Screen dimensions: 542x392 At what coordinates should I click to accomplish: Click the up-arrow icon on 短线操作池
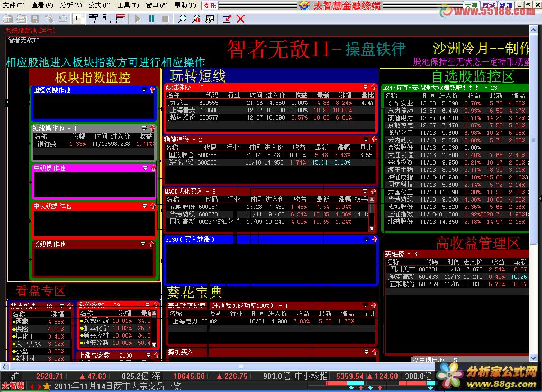tap(152, 128)
